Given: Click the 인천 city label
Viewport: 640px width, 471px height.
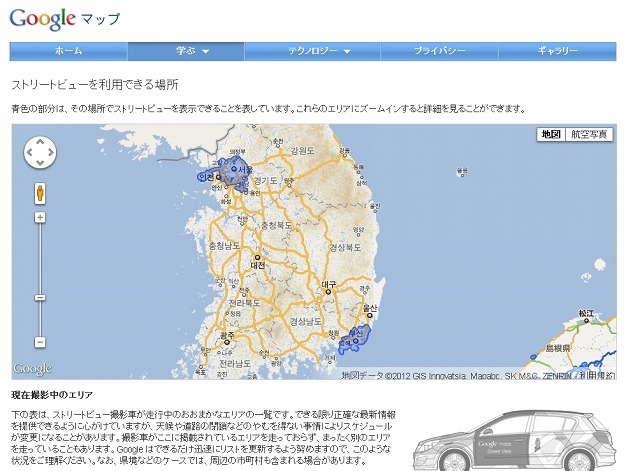Looking at the screenshot, I should 207,177.
